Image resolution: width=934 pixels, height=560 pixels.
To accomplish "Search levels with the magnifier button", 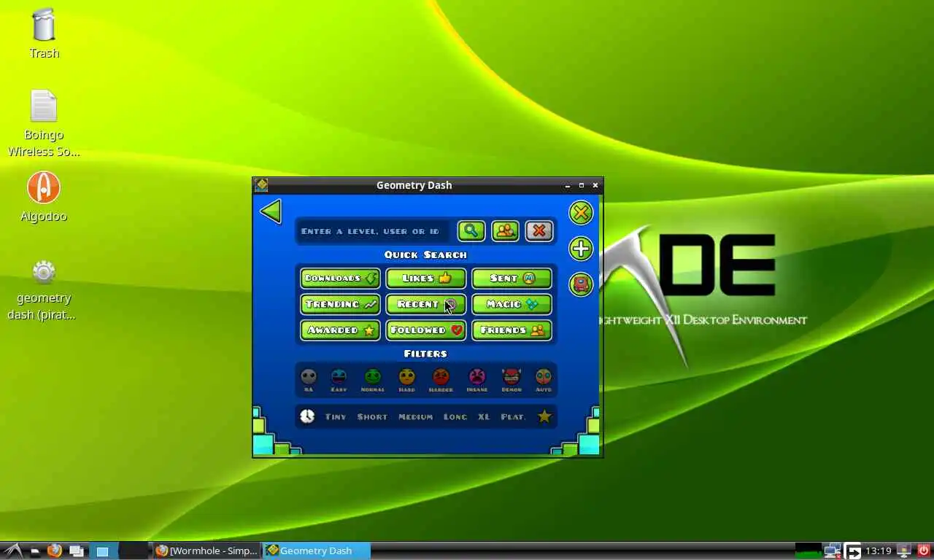I will coord(471,231).
